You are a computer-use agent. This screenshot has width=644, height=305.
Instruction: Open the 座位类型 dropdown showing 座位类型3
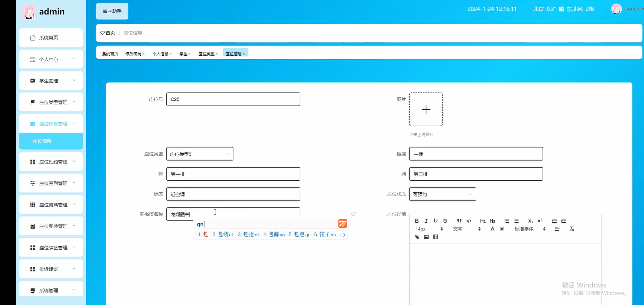tap(200, 154)
